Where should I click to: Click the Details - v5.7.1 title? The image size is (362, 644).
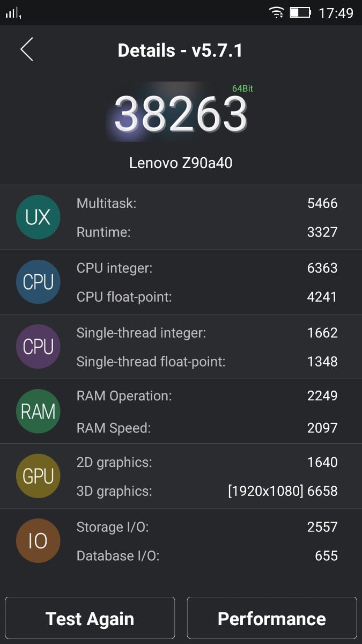[180, 50]
